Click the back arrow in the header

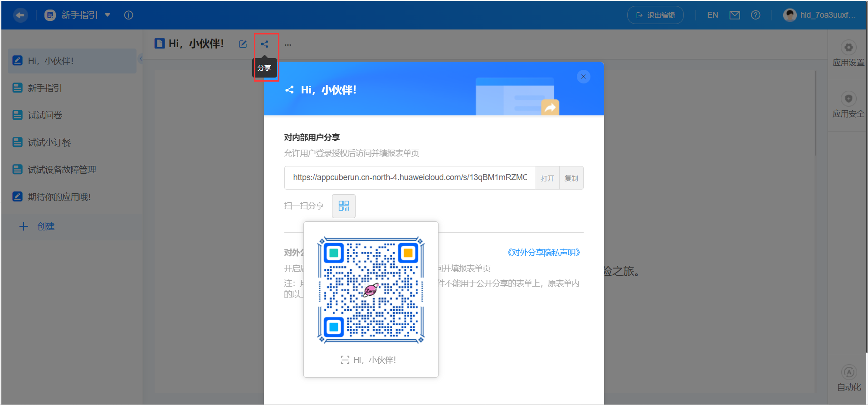click(20, 15)
